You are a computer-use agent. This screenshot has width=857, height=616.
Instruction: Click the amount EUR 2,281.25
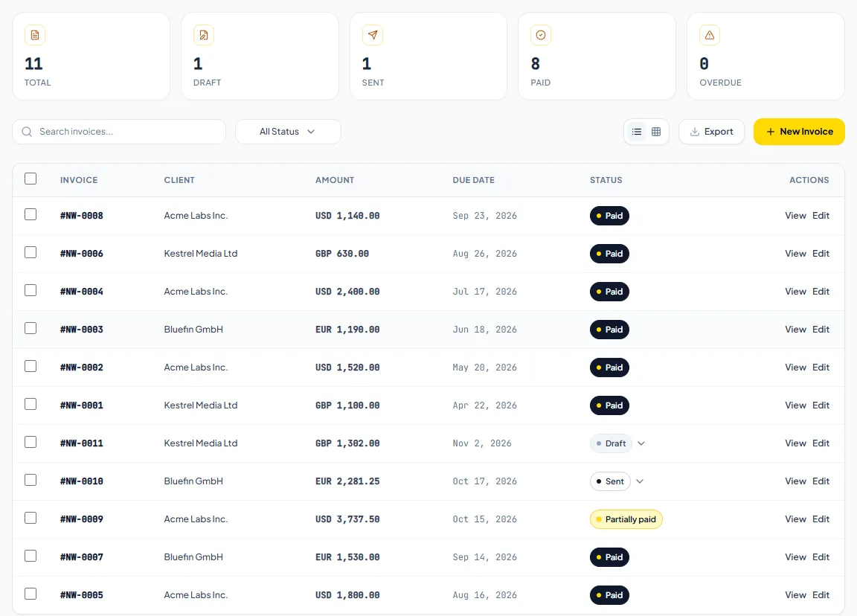pyautogui.click(x=347, y=481)
